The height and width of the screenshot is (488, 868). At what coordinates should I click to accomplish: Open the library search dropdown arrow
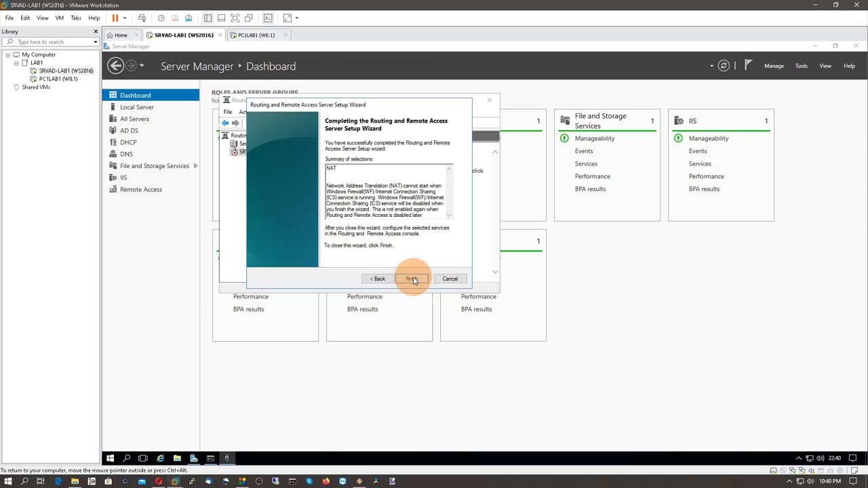coord(95,42)
